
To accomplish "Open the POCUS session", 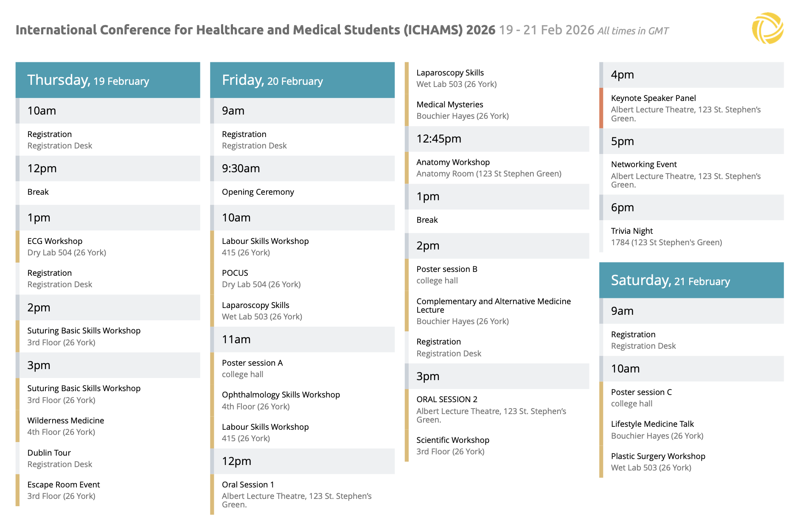I will click(302, 279).
